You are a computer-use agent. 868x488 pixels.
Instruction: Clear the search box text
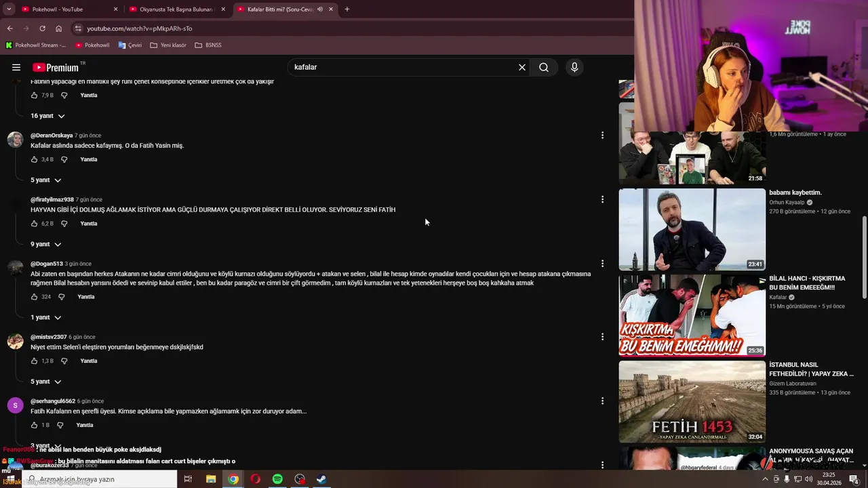[x=522, y=67]
